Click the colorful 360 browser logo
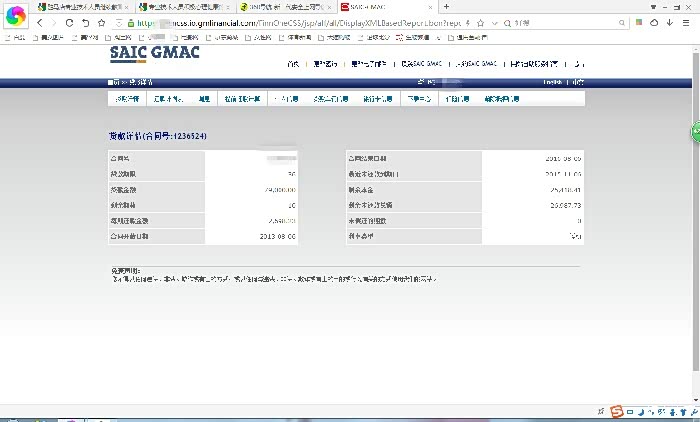 pos(16,16)
